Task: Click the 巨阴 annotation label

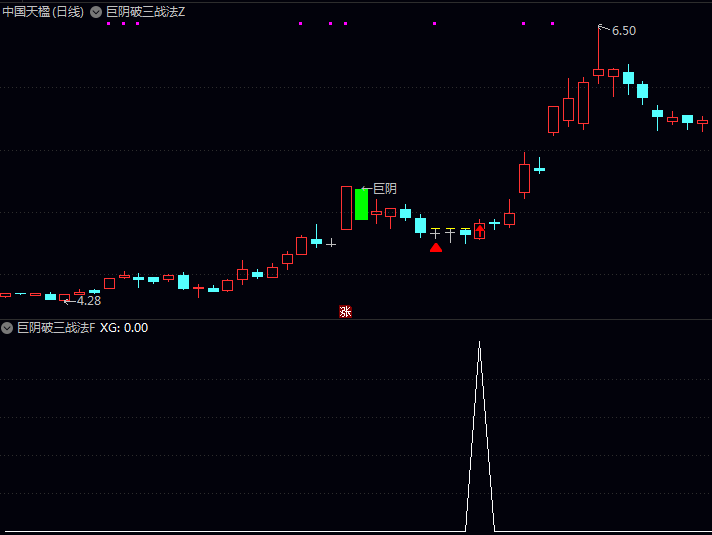Action: pos(385,188)
